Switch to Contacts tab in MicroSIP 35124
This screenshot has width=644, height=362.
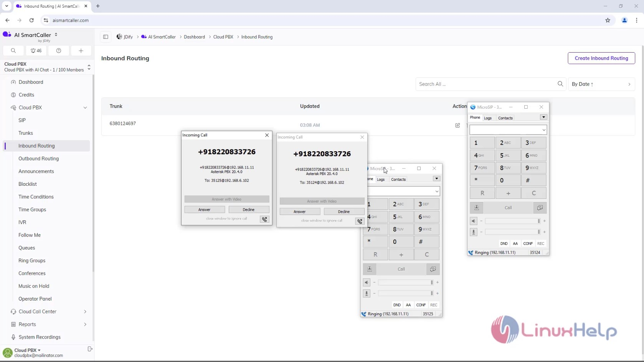[505, 118]
